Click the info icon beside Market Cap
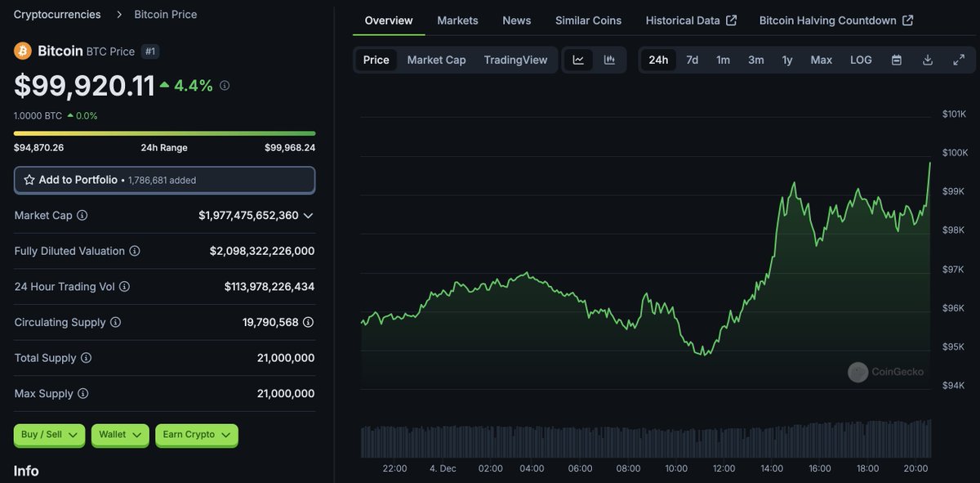Screen dimensions: 980x483 (82, 215)
